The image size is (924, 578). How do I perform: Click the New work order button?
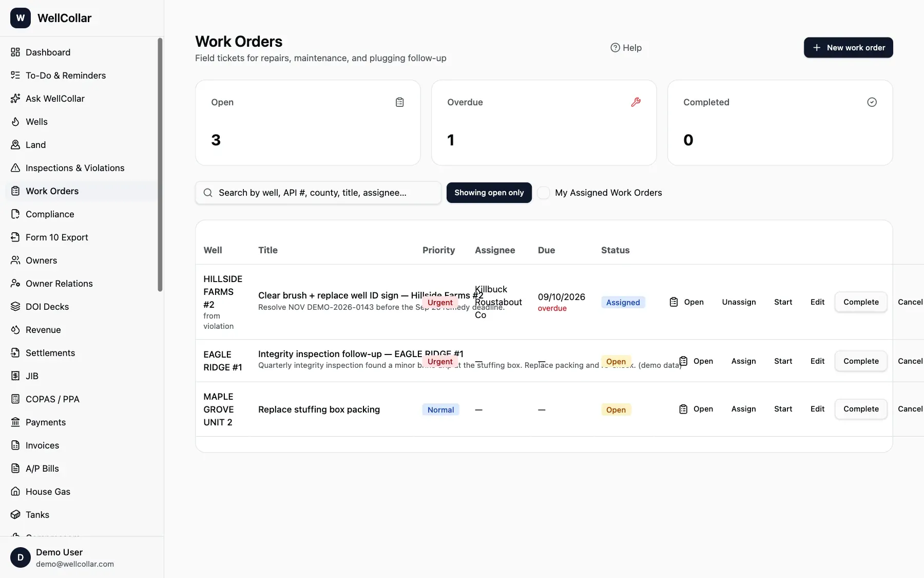(x=848, y=47)
